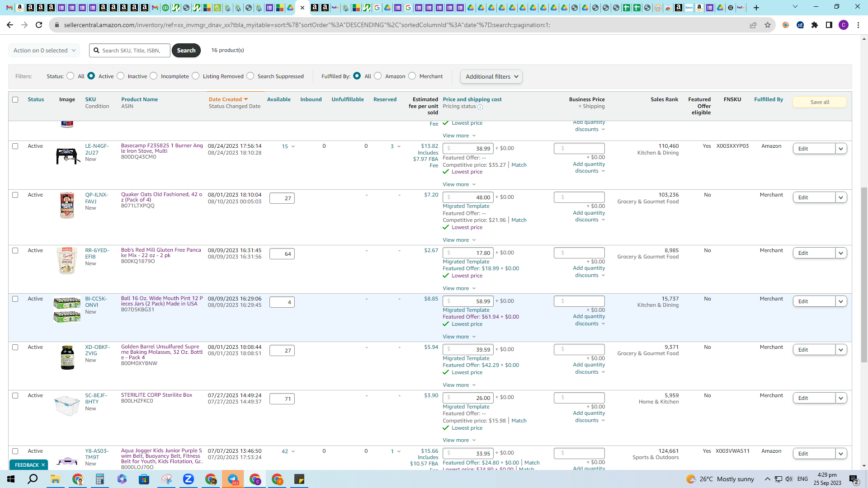The height and width of the screenshot is (488, 868).
Task: Bookmark this page with the star icon
Action: pos(768,25)
